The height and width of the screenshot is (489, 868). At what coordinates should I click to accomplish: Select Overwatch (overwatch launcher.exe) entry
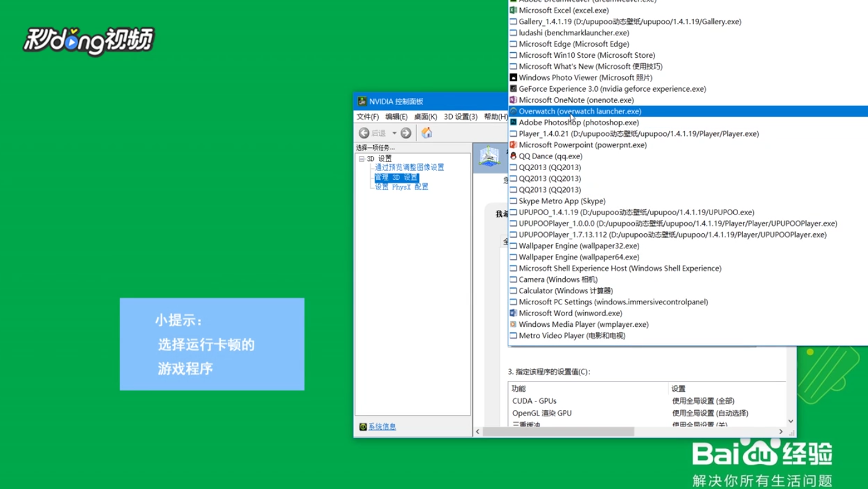(x=688, y=111)
